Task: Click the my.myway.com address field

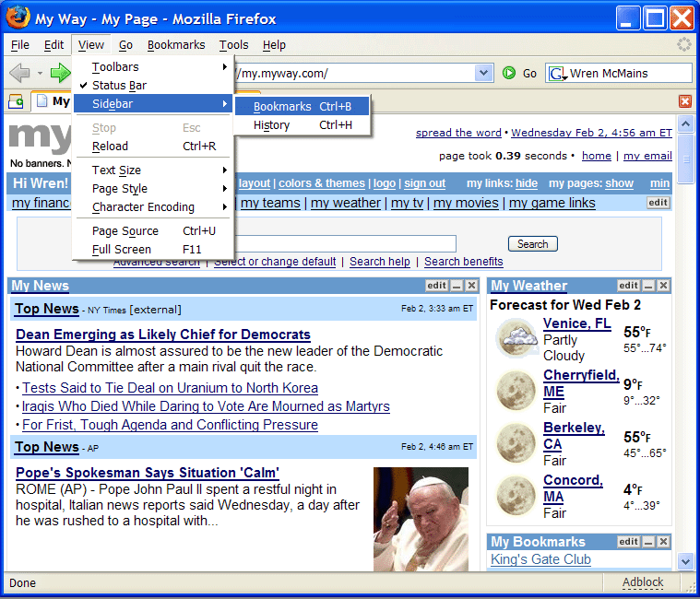Action: [x=355, y=73]
